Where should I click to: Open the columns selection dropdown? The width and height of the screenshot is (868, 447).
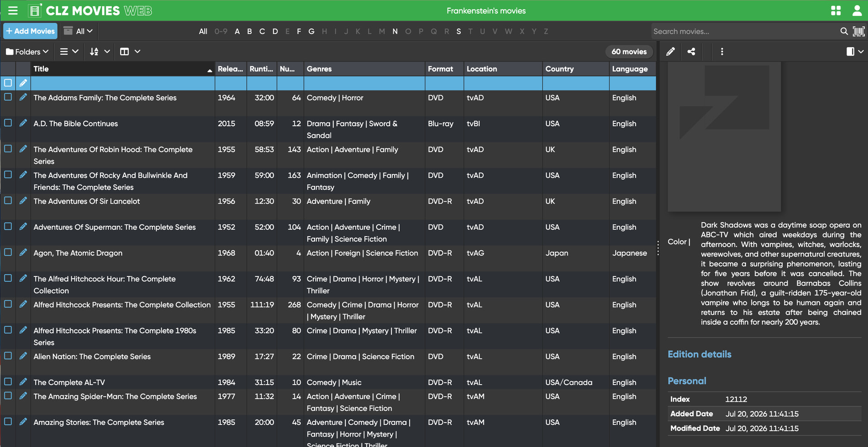pyautogui.click(x=130, y=52)
